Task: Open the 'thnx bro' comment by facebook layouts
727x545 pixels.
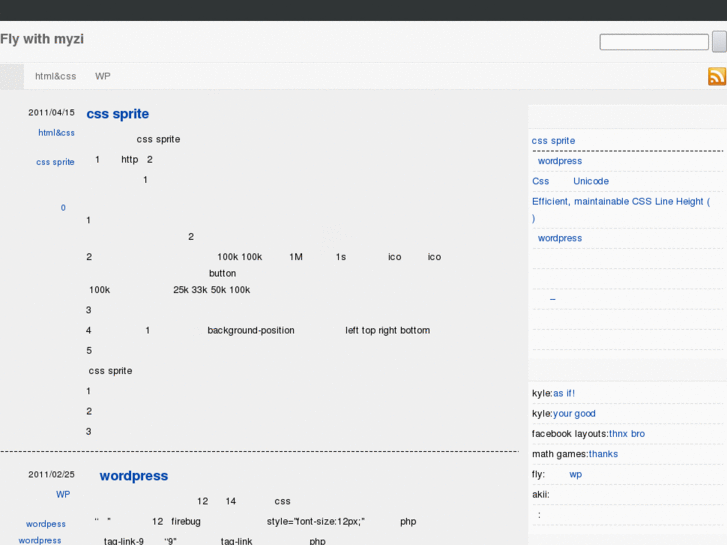Action: point(626,434)
